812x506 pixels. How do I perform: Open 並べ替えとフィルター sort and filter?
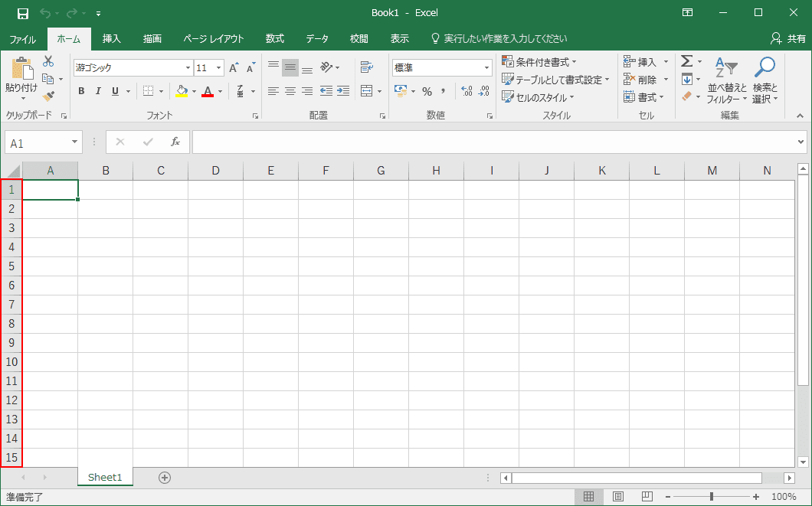click(x=727, y=80)
